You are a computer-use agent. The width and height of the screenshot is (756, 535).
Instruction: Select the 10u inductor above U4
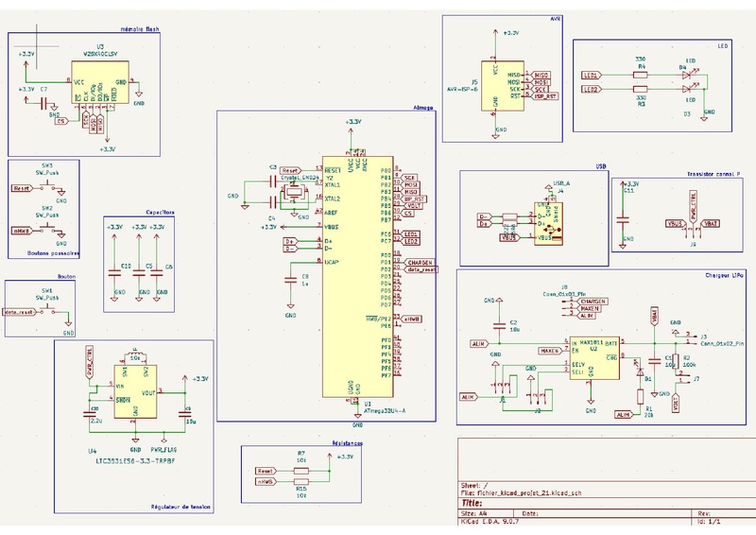tap(135, 356)
